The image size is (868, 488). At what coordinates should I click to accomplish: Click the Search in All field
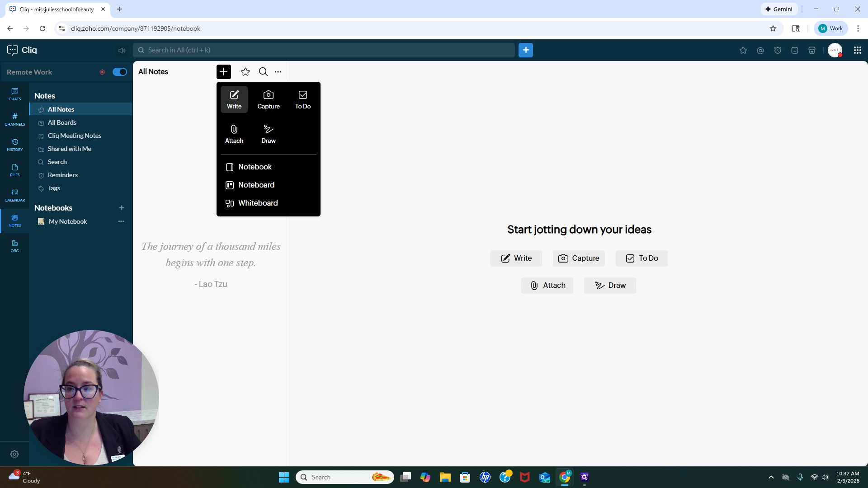[324, 50]
